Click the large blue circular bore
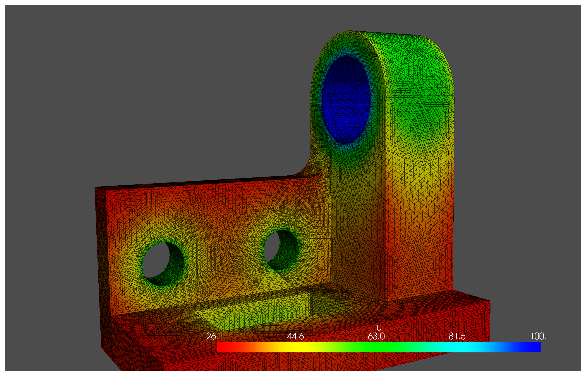 (346, 100)
